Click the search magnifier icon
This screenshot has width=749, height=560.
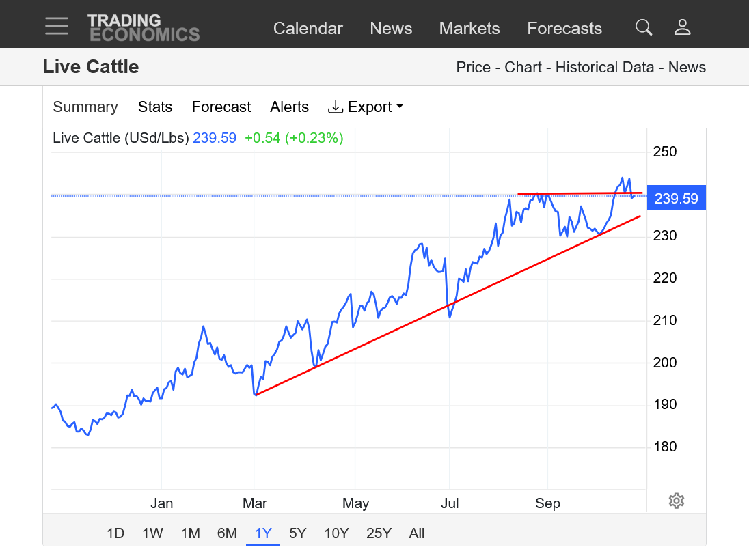pos(643,27)
